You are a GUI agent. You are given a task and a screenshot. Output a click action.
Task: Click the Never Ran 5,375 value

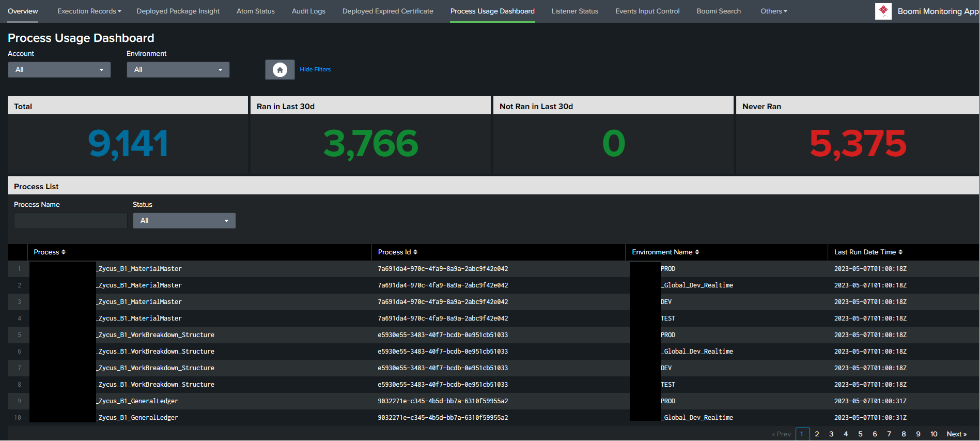click(858, 144)
